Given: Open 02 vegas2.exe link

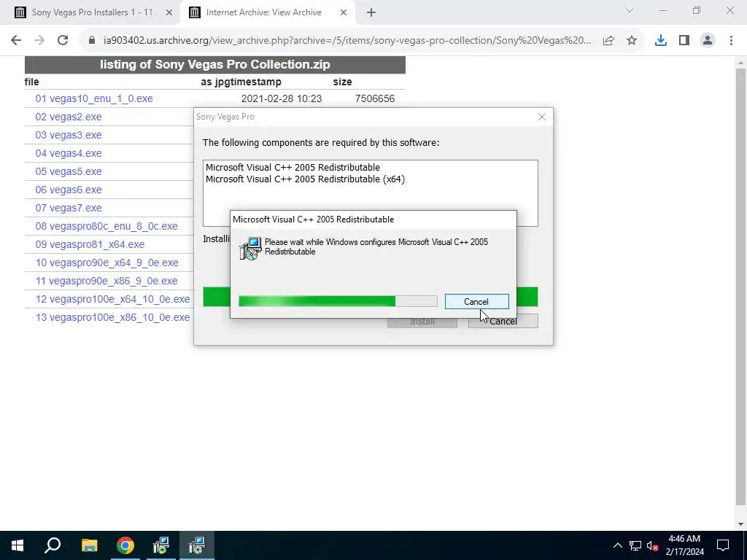Looking at the screenshot, I should (x=68, y=117).
